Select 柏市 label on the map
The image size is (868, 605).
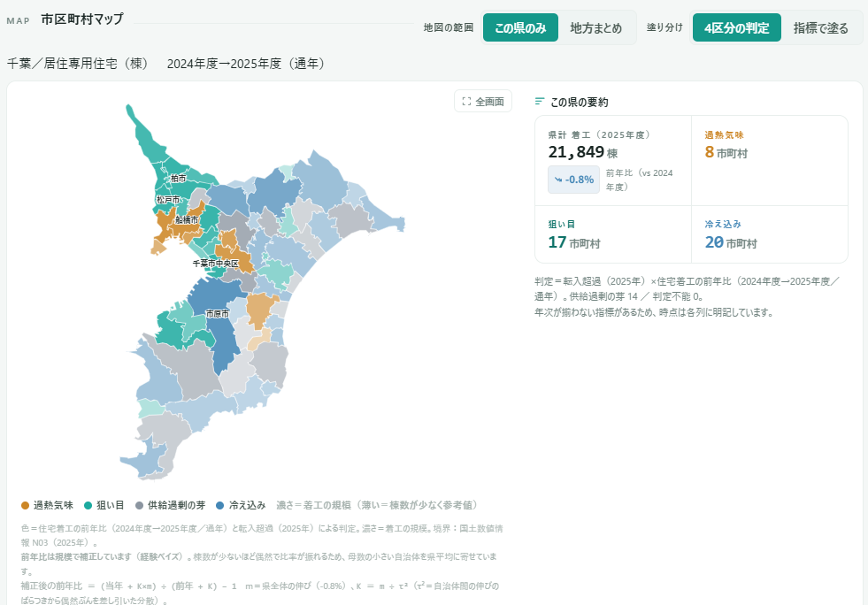(178, 179)
